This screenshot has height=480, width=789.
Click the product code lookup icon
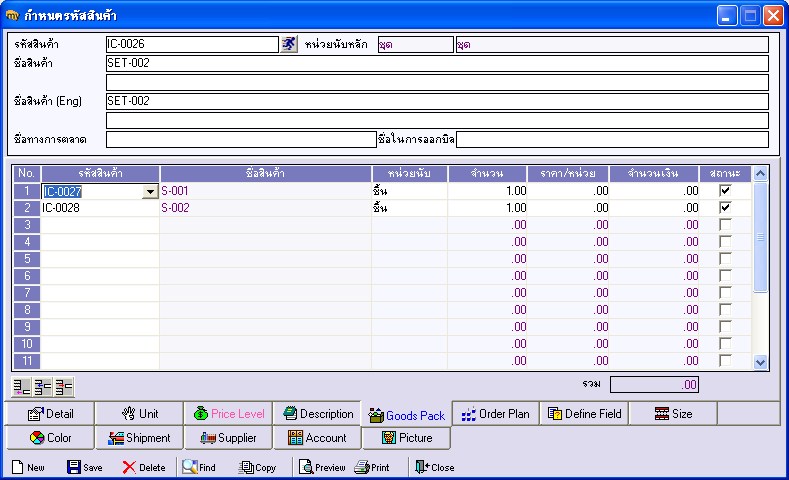pyautogui.click(x=289, y=44)
